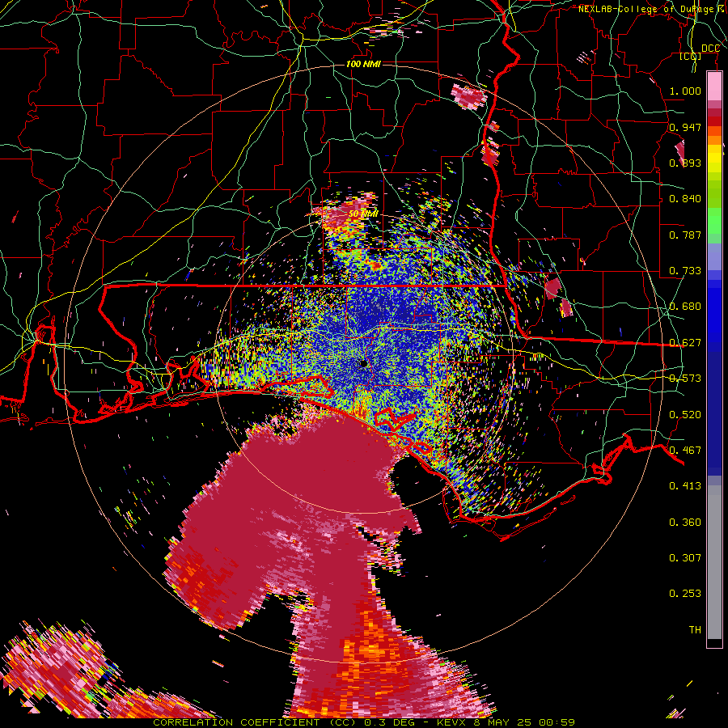The image size is (728, 728).
Task: Click the 0.360 legend value
Action: point(685,522)
